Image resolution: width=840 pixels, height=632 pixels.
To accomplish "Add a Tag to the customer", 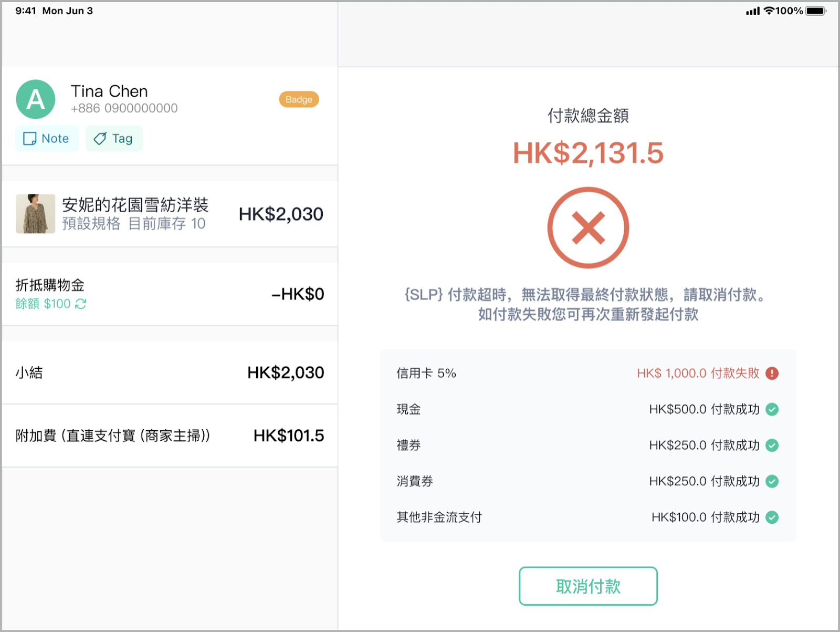I will tap(114, 139).
